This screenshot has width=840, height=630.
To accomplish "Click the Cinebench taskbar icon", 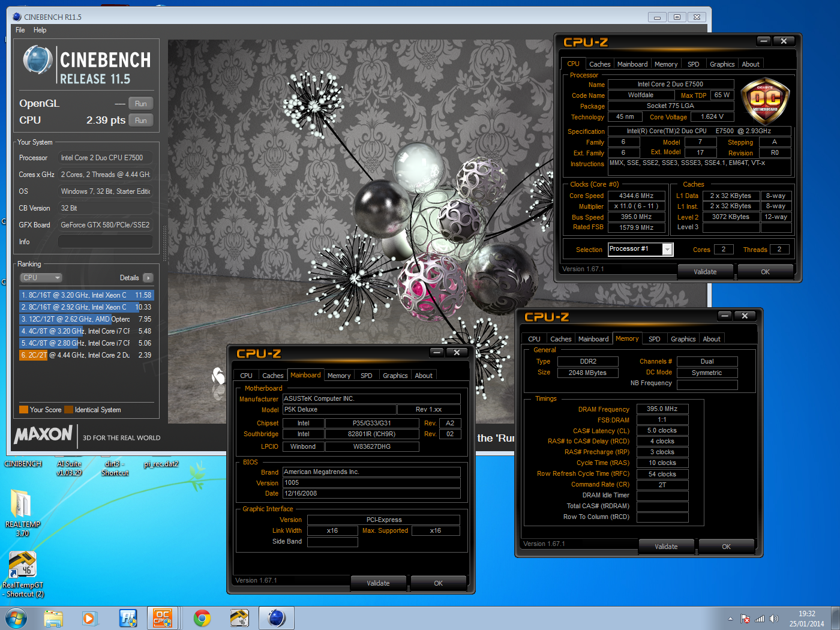I will (x=277, y=617).
